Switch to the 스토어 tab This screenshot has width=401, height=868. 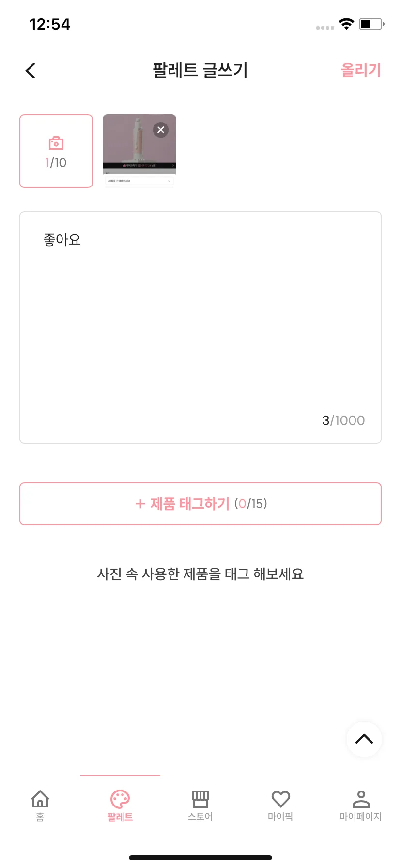pos(200,806)
